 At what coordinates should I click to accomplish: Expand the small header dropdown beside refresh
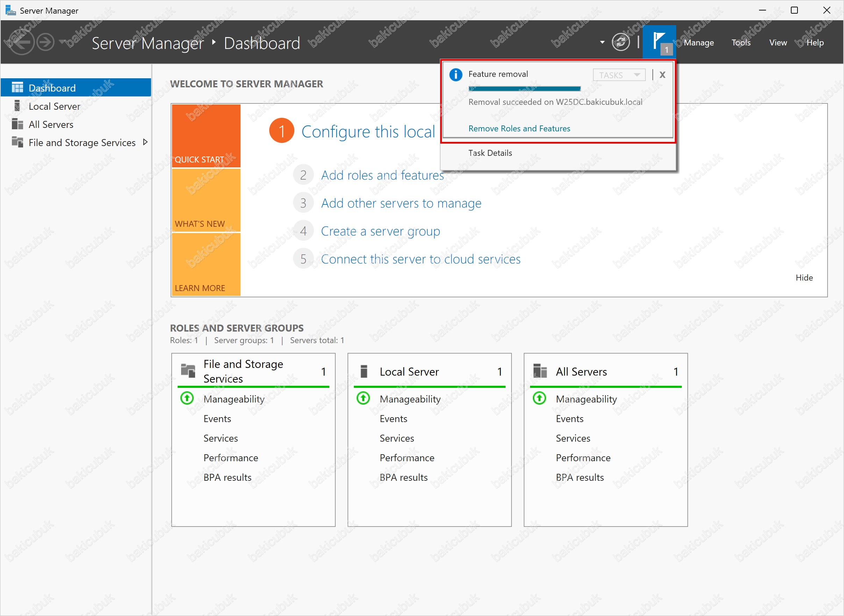(602, 42)
